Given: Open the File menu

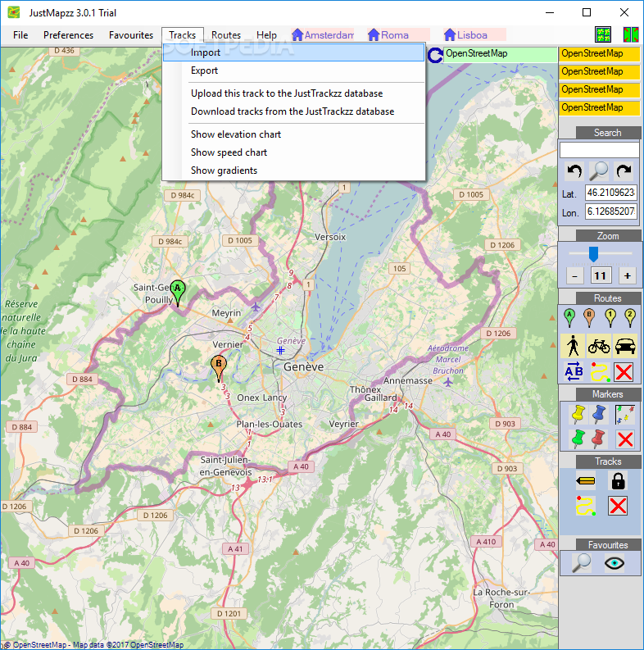Looking at the screenshot, I should [20, 35].
